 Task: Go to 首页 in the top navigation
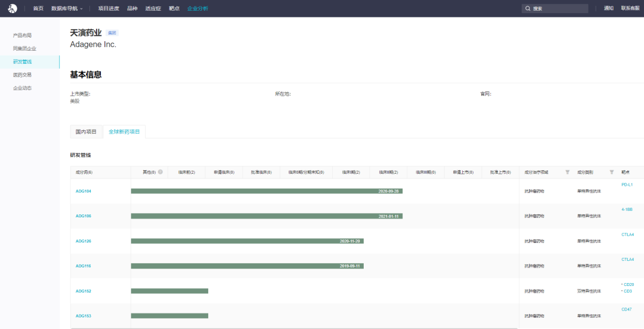38,8
